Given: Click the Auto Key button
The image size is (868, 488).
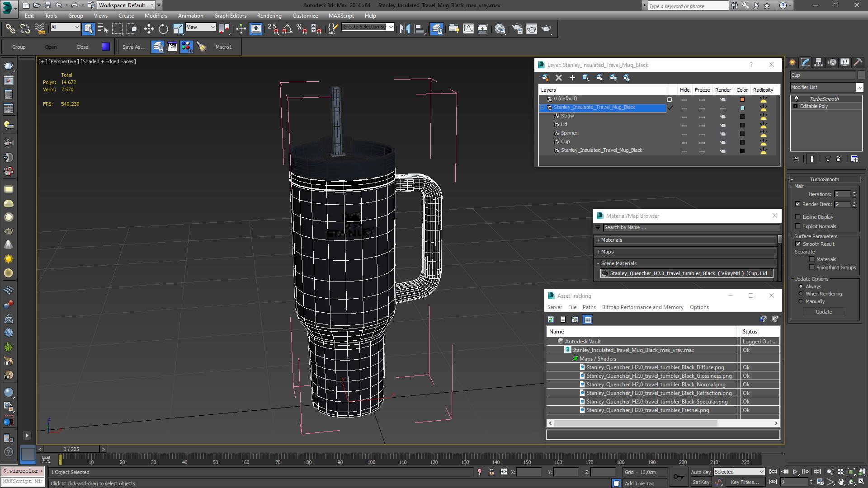Looking at the screenshot, I should pos(701,472).
